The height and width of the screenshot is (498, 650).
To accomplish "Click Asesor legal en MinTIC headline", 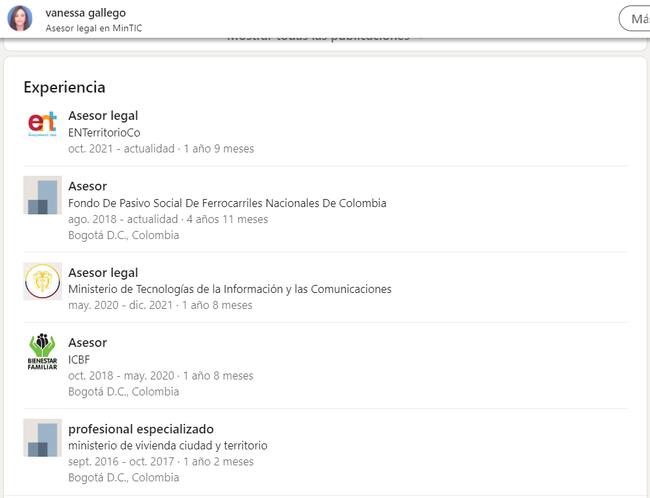I will 94,28.
